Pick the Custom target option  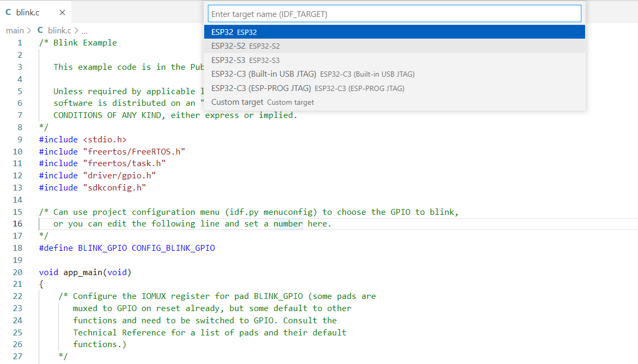(x=394, y=102)
